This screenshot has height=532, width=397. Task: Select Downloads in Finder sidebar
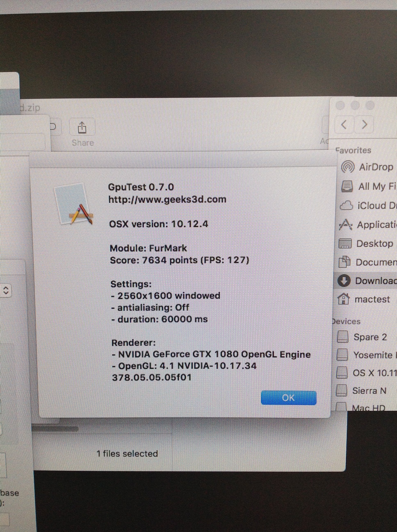[375, 281]
